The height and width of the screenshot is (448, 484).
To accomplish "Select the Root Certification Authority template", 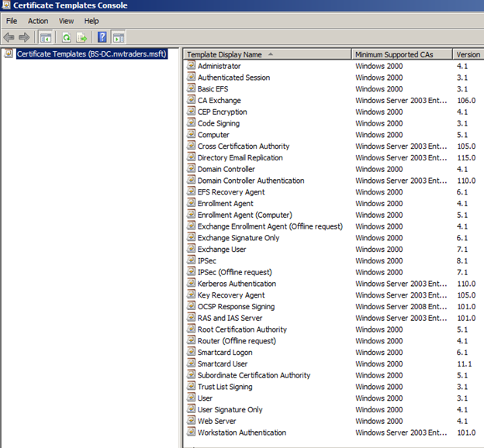I will click(x=242, y=329).
